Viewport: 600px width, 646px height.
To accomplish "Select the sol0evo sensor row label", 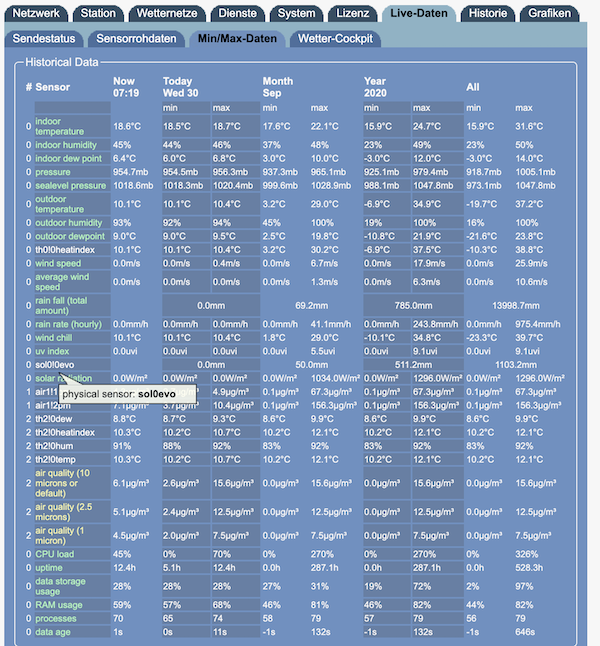I will point(56,366).
